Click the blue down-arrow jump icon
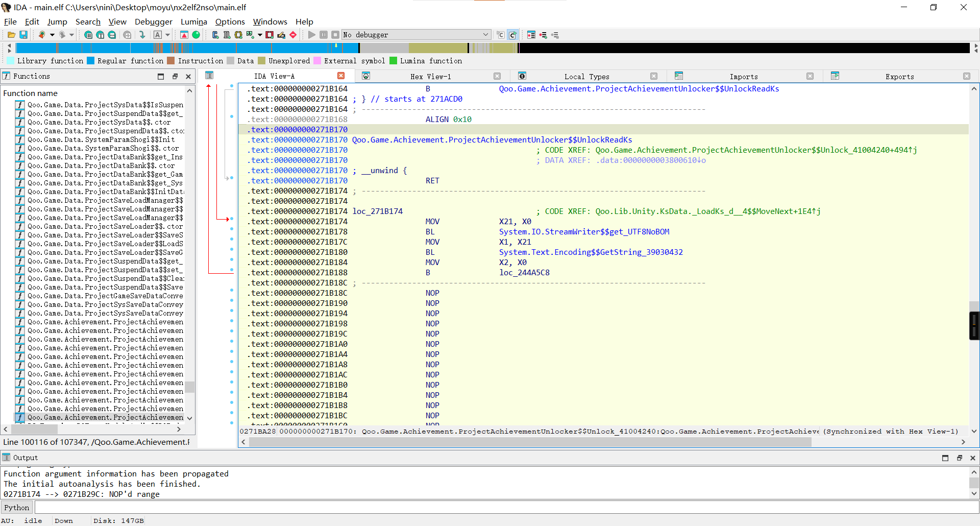Screen dimensions: 980x526 click(142, 35)
